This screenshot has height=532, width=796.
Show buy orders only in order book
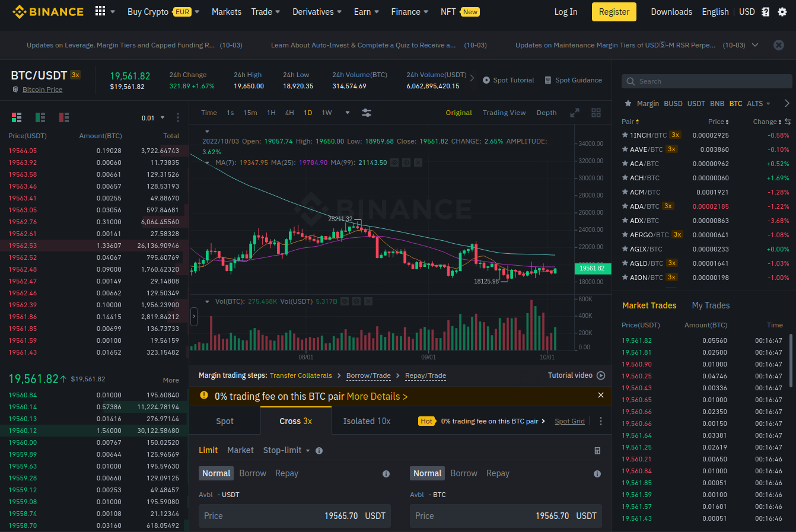(x=40, y=117)
